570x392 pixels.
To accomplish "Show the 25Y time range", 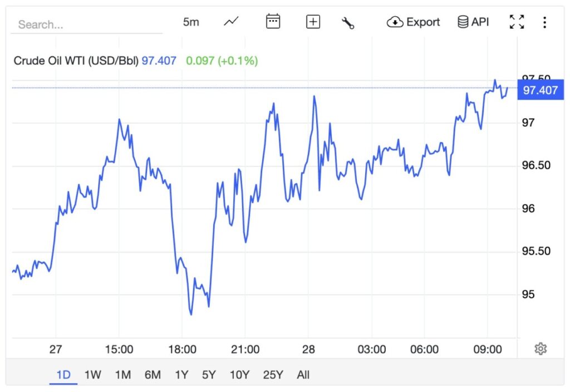I will point(273,375).
